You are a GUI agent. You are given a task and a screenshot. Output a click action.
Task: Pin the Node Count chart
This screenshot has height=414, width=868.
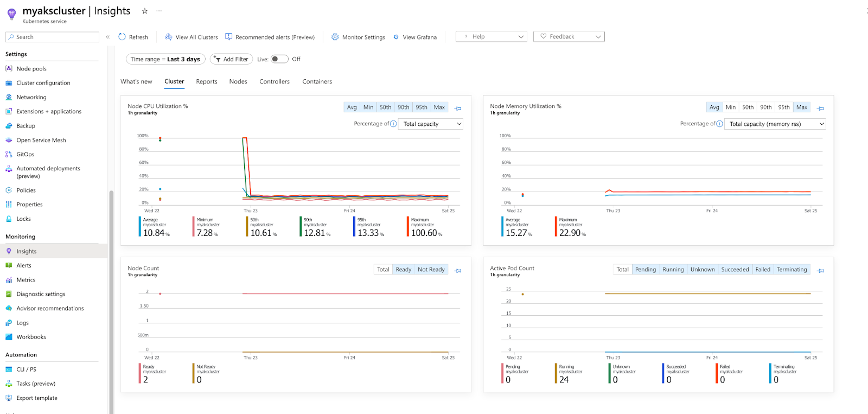tap(458, 271)
